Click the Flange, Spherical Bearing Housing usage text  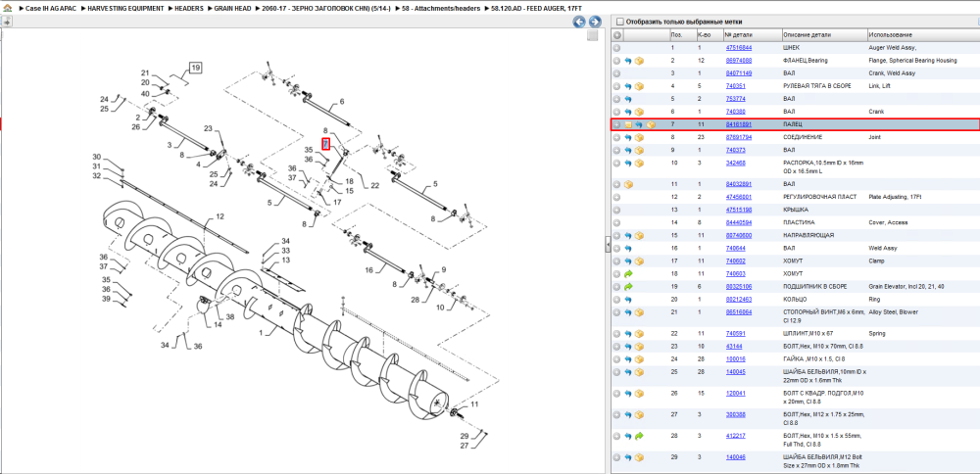912,61
